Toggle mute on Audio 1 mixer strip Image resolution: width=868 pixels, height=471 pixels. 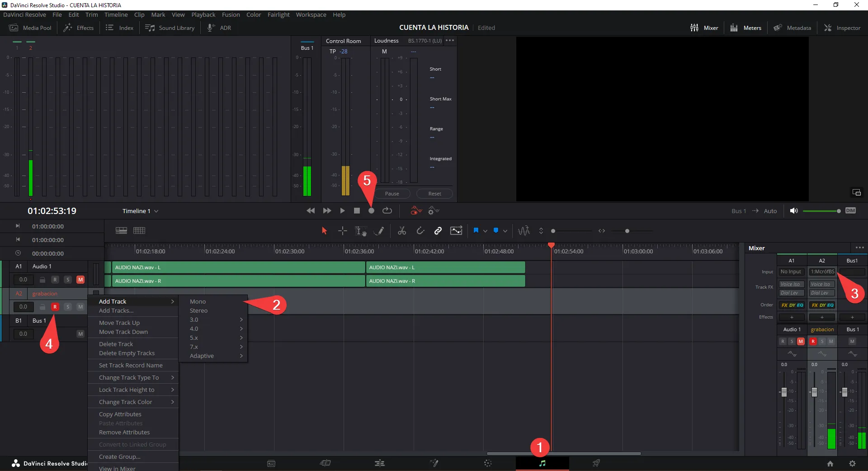pyautogui.click(x=801, y=342)
